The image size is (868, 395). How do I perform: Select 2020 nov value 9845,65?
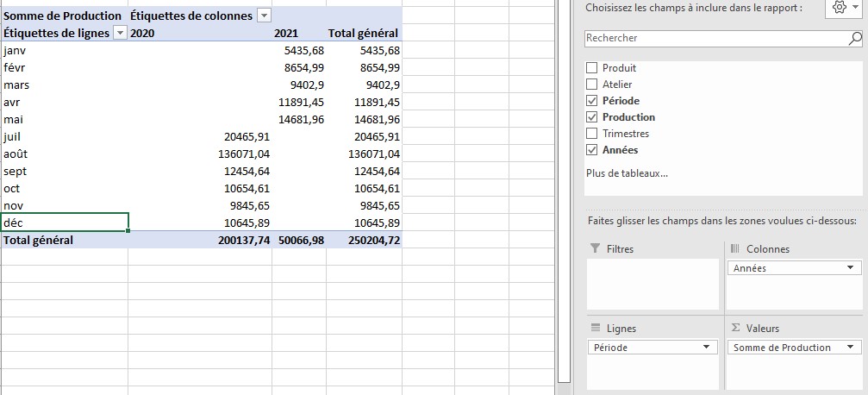click(200, 205)
